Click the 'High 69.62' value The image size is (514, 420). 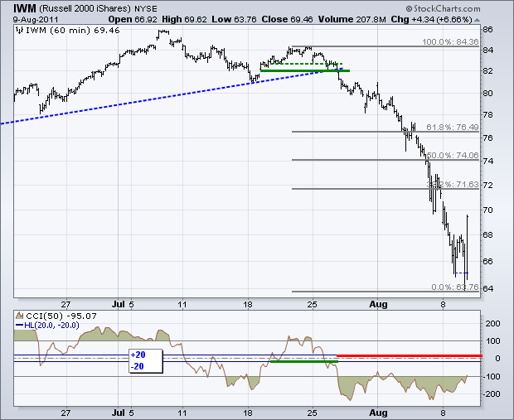185,20
